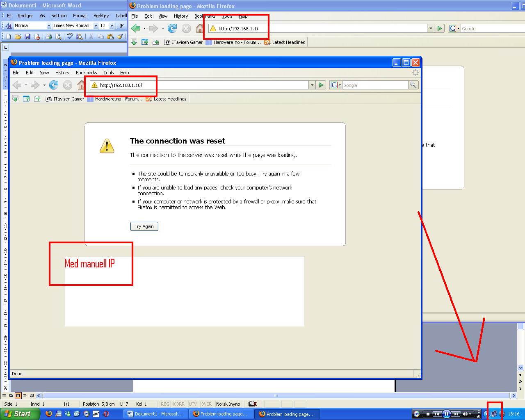Open Print Preview in Word toolbar

[58, 37]
